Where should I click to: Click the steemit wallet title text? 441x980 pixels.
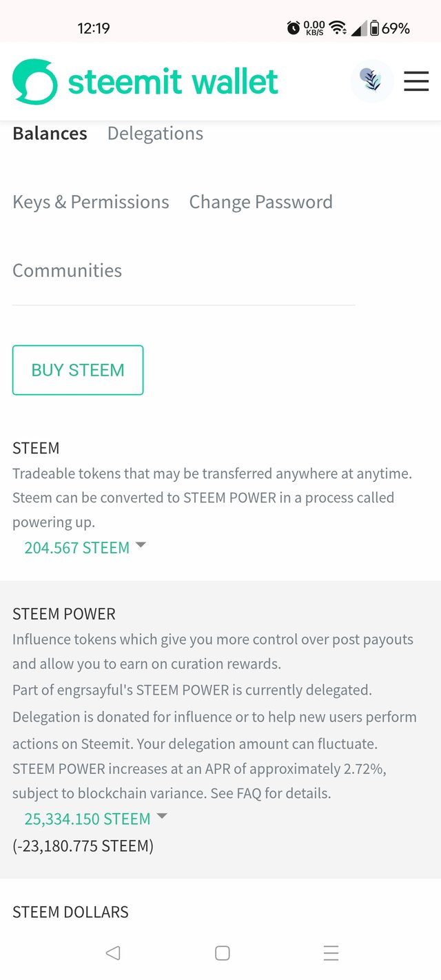tap(173, 82)
